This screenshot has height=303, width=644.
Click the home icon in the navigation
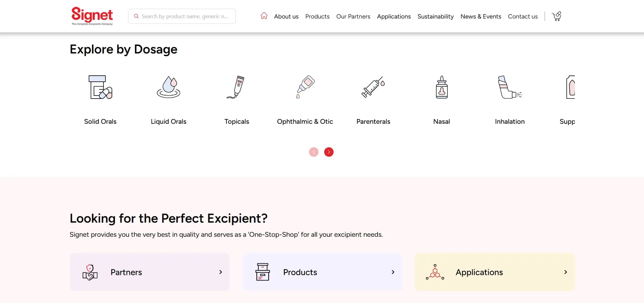pos(264,16)
